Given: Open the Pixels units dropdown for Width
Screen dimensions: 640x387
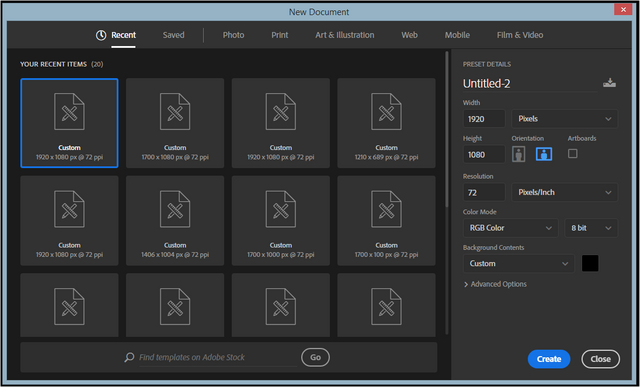Looking at the screenshot, I should (x=564, y=119).
